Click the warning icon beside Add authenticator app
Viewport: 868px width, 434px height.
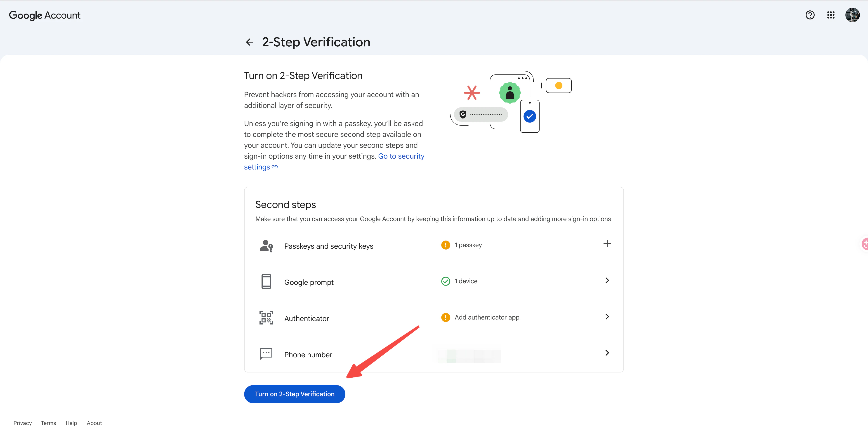point(446,317)
